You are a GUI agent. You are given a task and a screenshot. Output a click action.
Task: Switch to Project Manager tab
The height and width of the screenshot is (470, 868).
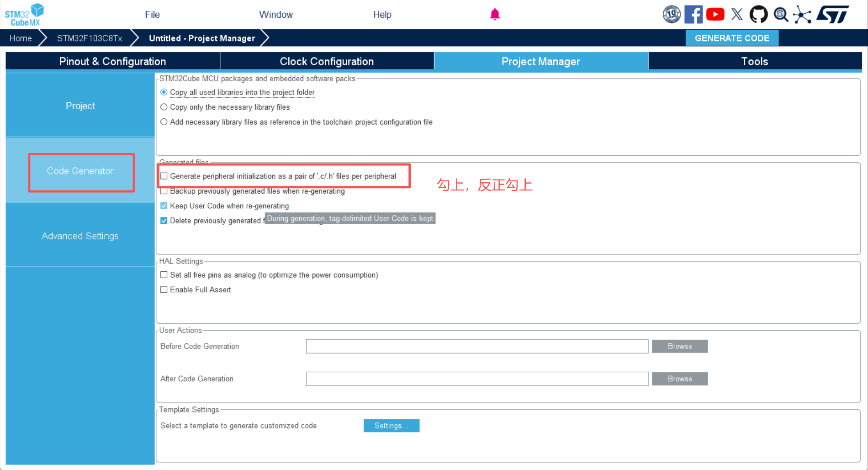pyautogui.click(x=541, y=61)
